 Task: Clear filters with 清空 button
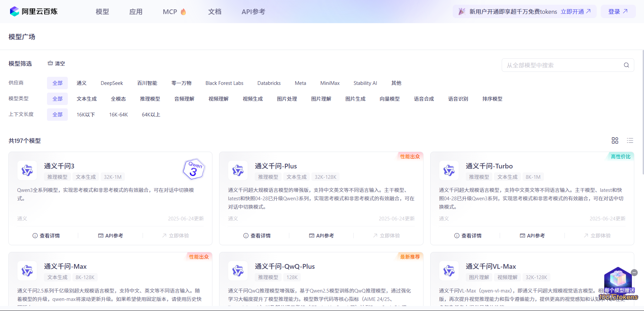(56, 63)
